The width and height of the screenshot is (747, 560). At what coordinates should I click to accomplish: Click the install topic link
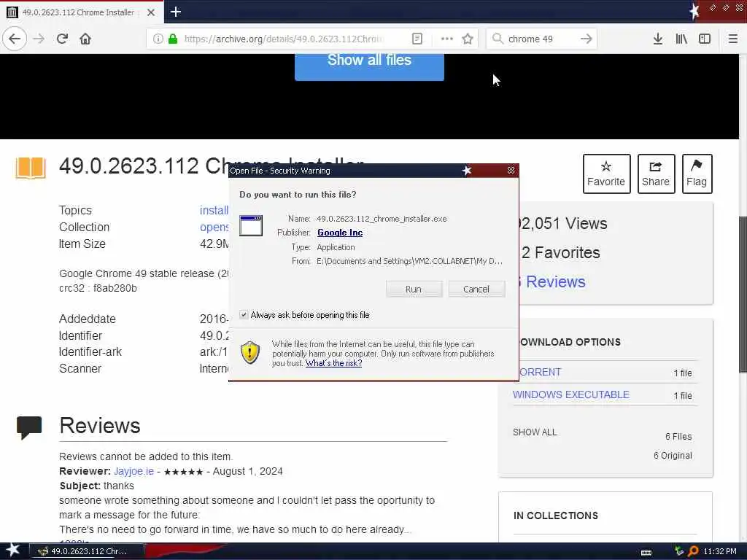click(x=214, y=210)
